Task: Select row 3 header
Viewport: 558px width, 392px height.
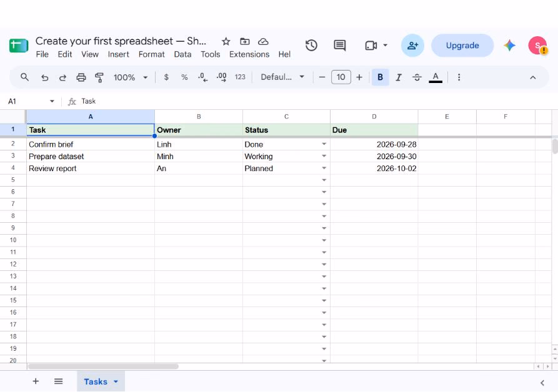Action: 13,156
